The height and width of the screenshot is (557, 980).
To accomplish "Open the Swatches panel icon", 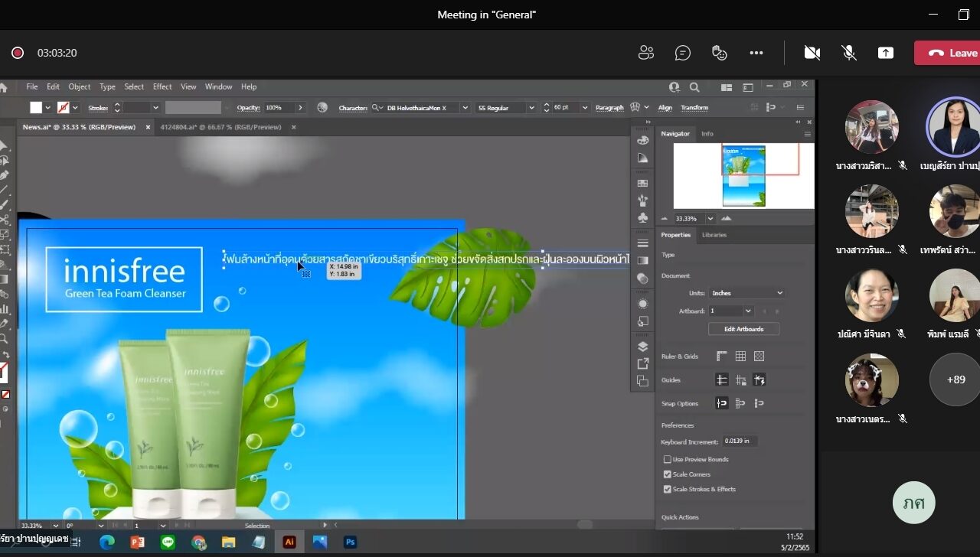I will point(643,184).
